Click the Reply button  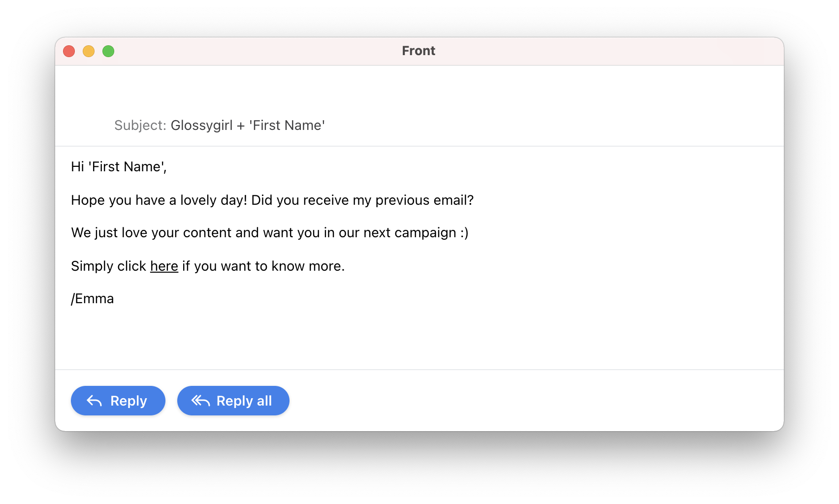tap(118, 401)
